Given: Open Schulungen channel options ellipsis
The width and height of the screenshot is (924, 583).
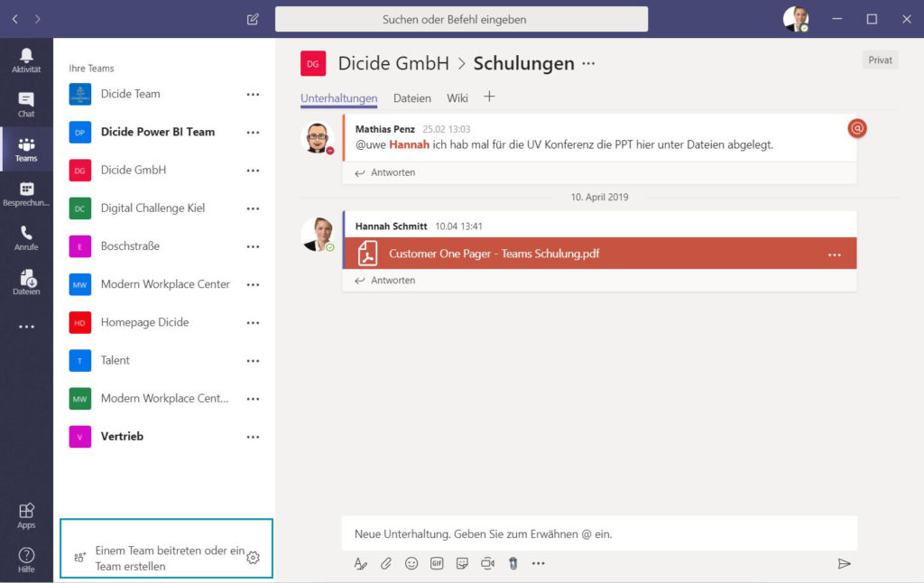Looking at the screenshot, I should coord(588,64).
